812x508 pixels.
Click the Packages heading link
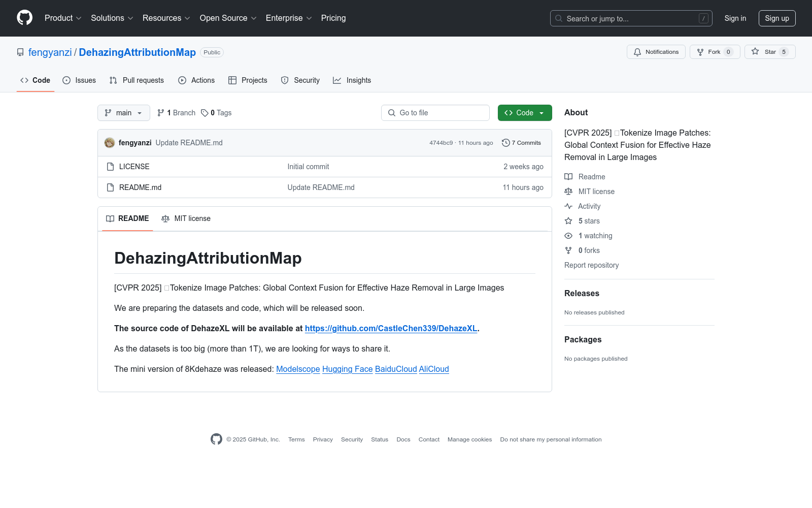pos(583,339)
